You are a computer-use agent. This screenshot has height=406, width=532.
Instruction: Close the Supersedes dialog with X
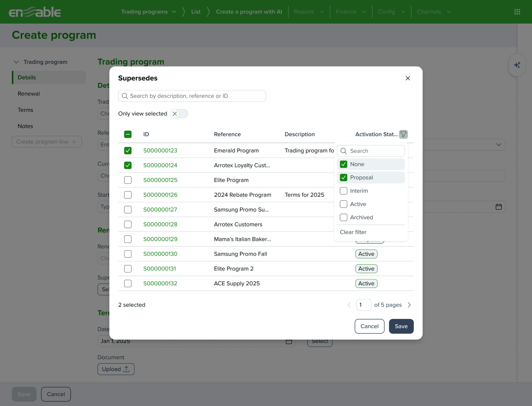pyautogui.click(x=408, y=78)
